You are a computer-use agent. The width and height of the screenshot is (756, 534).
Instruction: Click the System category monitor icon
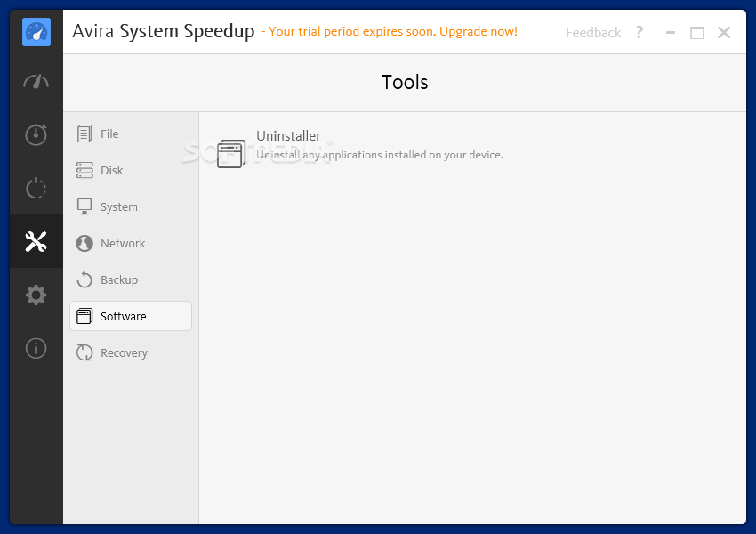pyautogui.click(x=84, y=206)
